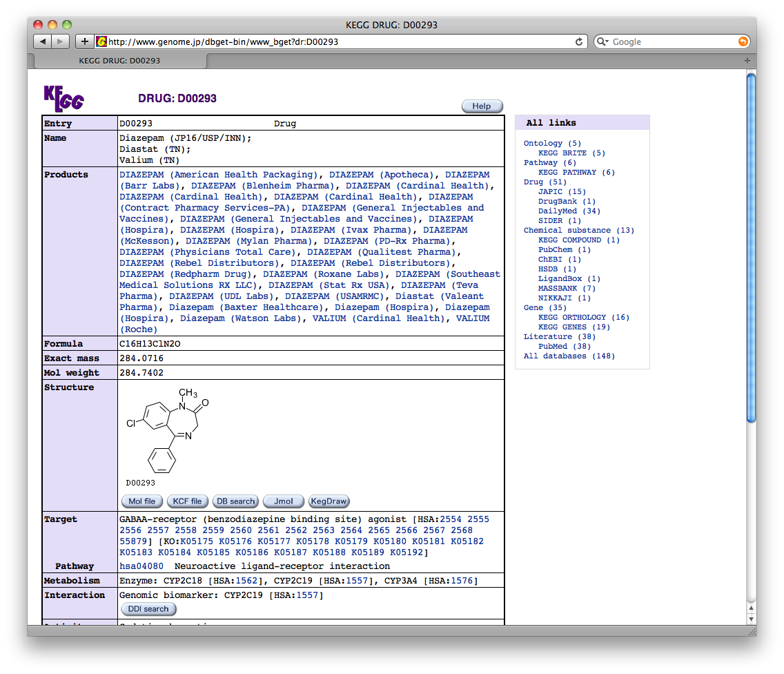Open the KegDraw button
Screen dimensions: 784x674
329,501
